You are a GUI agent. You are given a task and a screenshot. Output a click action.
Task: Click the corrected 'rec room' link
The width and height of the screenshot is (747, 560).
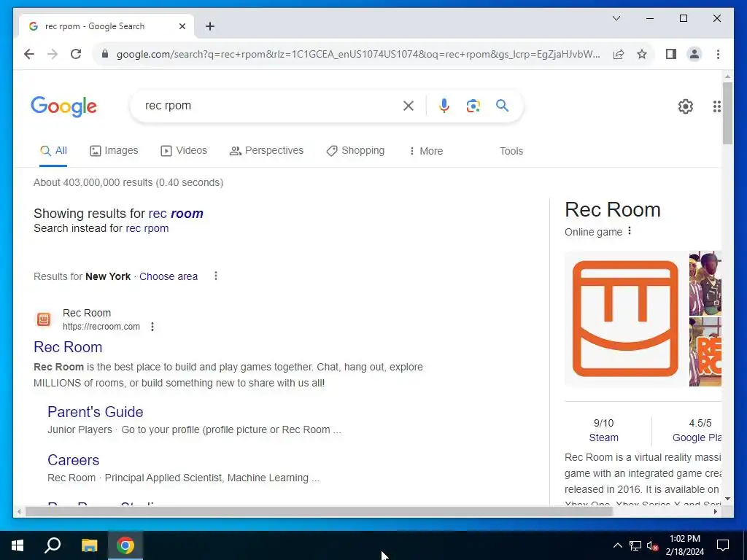click(x=176, y=214)
